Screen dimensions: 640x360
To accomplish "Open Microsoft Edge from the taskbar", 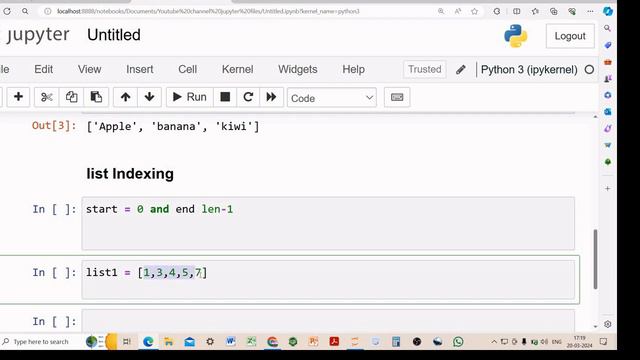I will [x=148, y=342].
